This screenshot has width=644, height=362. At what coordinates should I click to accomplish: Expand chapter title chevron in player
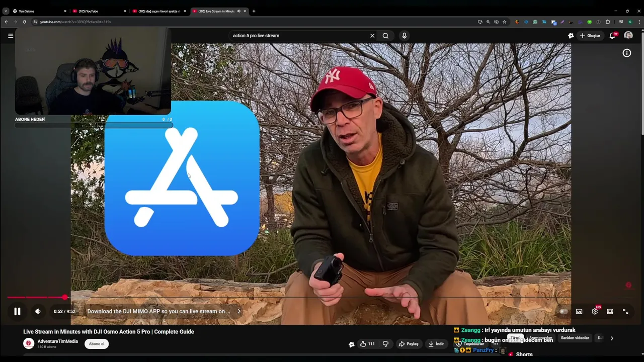[239, 311]
